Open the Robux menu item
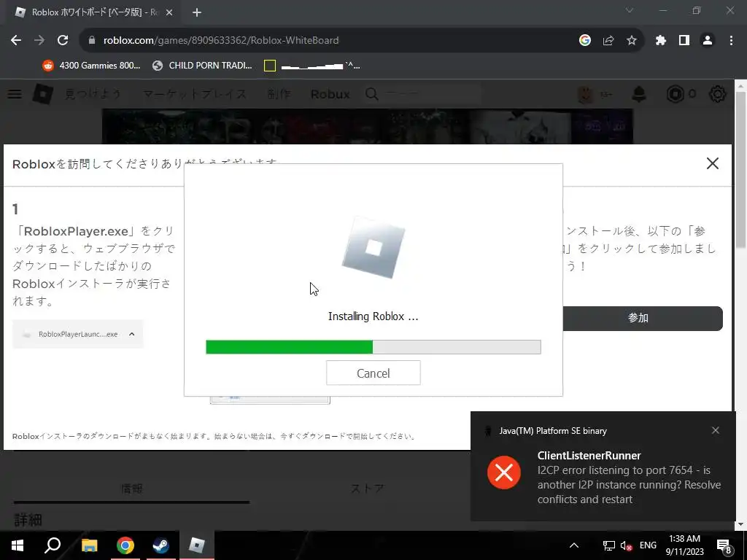 pyautogui.click(x=330, y=94)
